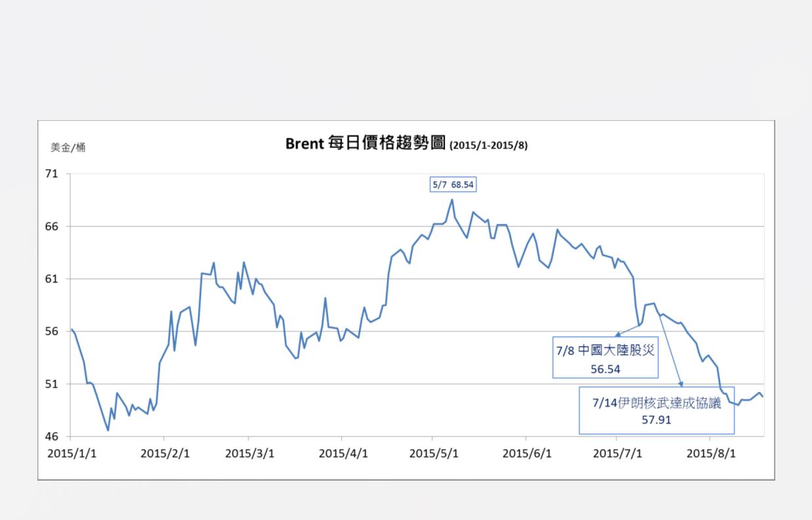The height and width of the screenshot is (520, 812).
Task: Select the 46 y-axis tick label
Action: 52,437
